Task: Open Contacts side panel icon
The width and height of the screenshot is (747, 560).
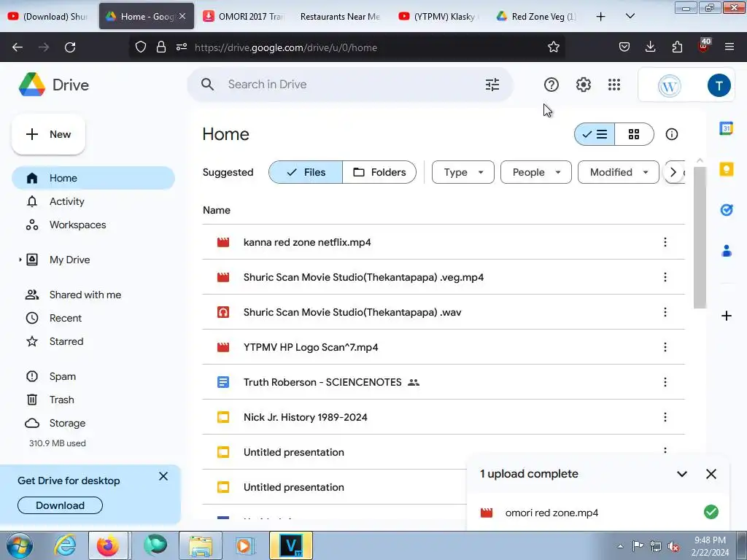Action: [x=726, y=251]
